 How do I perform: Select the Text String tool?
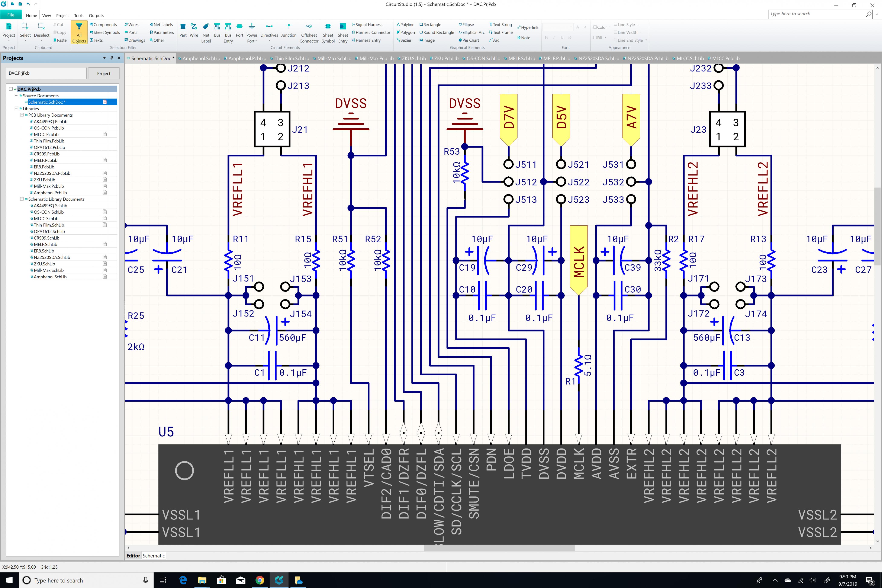coord(500,25)
